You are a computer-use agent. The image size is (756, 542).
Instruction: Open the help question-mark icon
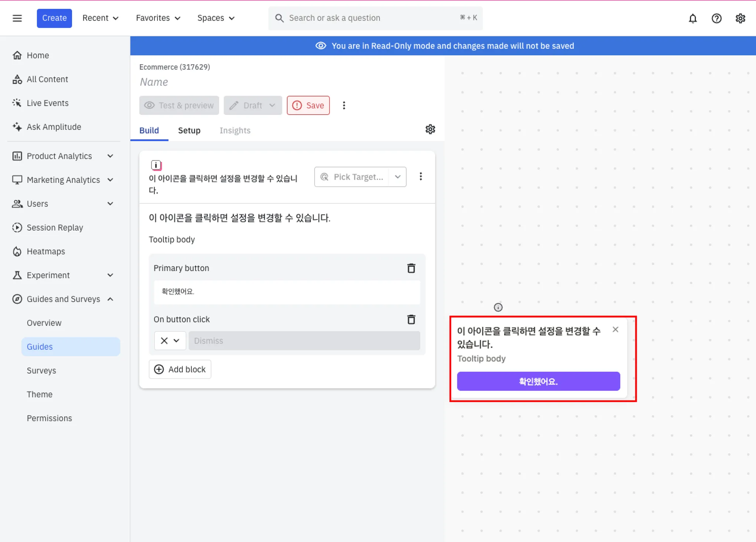coord(716,18)
